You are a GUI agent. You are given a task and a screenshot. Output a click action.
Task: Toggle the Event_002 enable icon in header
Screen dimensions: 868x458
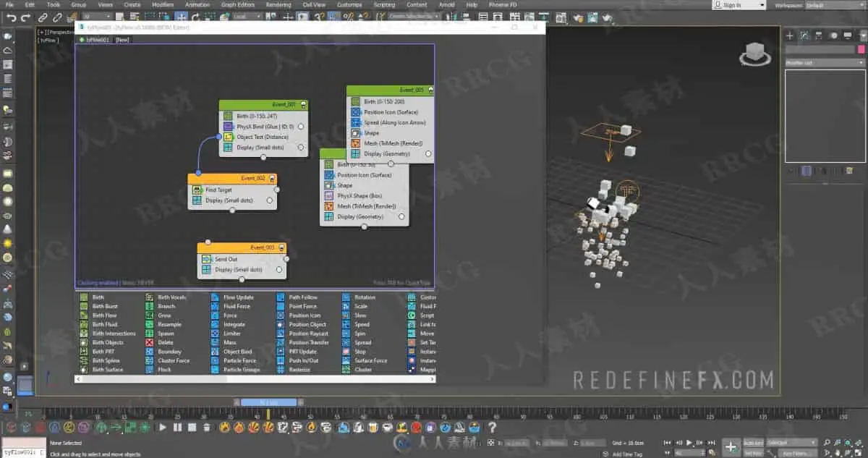271,178
